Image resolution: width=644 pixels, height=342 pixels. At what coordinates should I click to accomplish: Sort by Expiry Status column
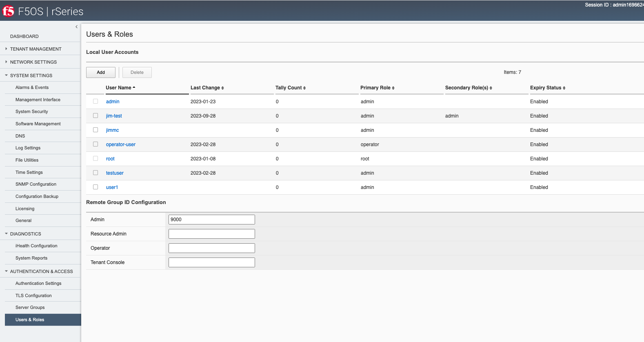click(548, 88)
